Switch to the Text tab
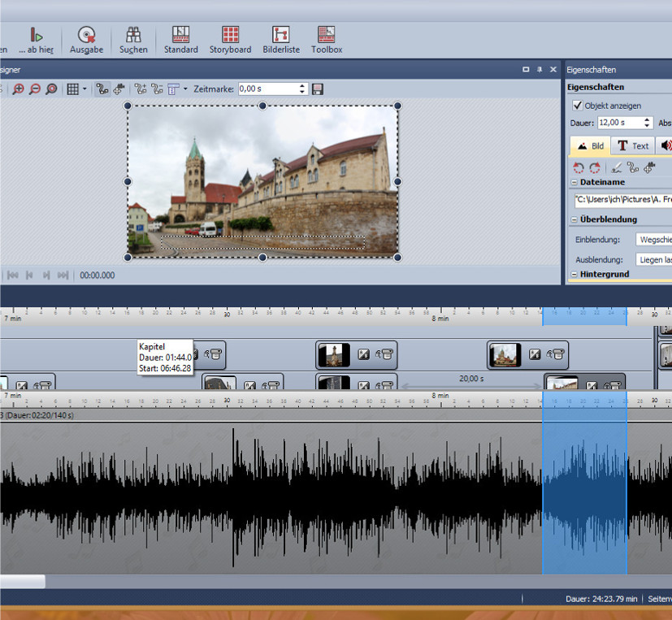Viewport: 672px width, 620px height. point(632,145)
